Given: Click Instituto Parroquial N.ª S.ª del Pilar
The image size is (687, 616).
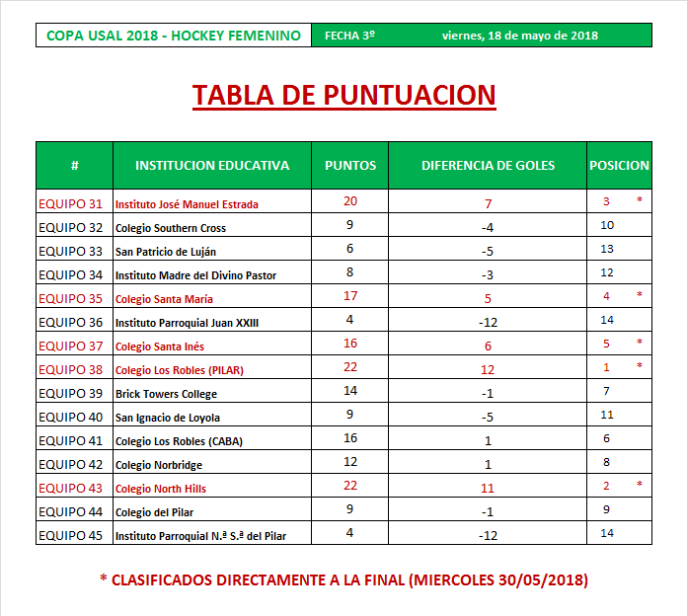Looking at the screenshot, I should coord(200,536).
